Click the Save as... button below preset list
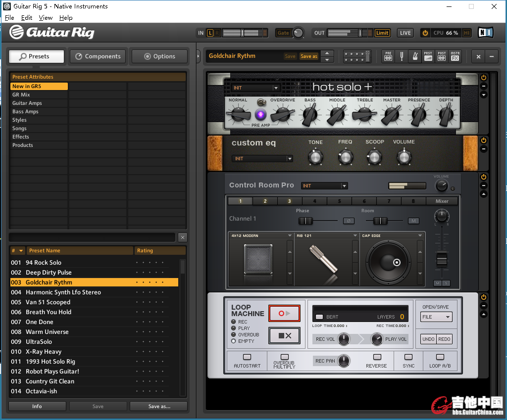This screenshot has width=507, height=420. (159, 406)
